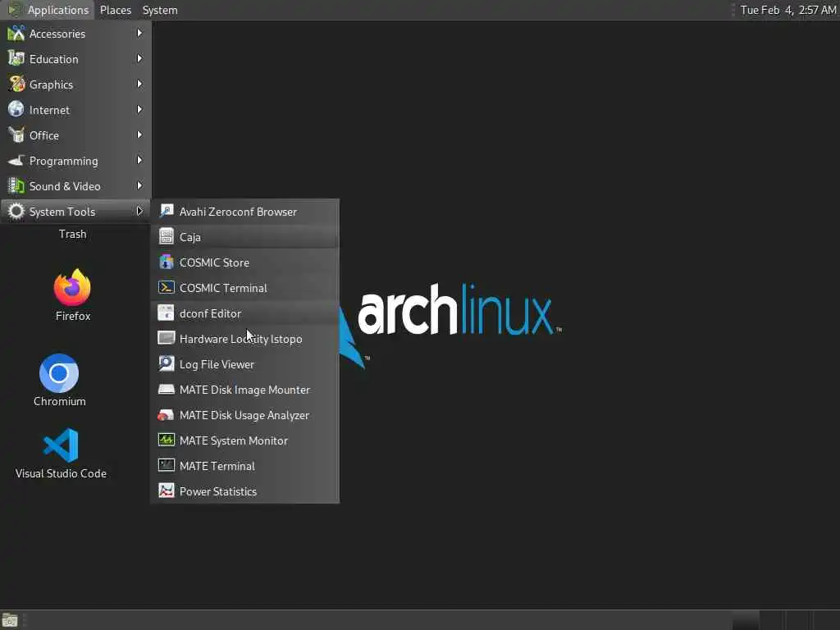The image size is (840, 630).
Task: Launch MATE Disk Image Mounter icon
Action: coord(166,390)
